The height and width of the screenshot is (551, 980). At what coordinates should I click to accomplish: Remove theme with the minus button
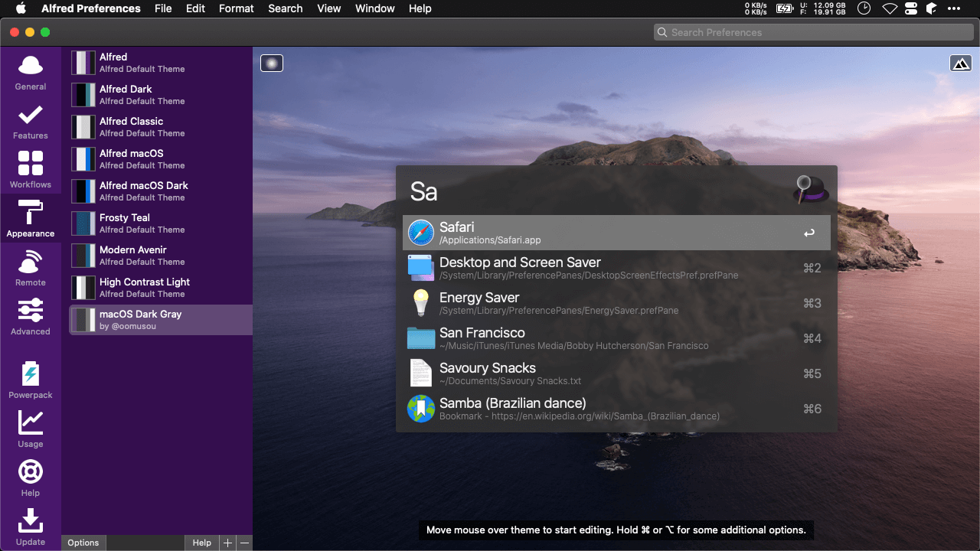244,543
